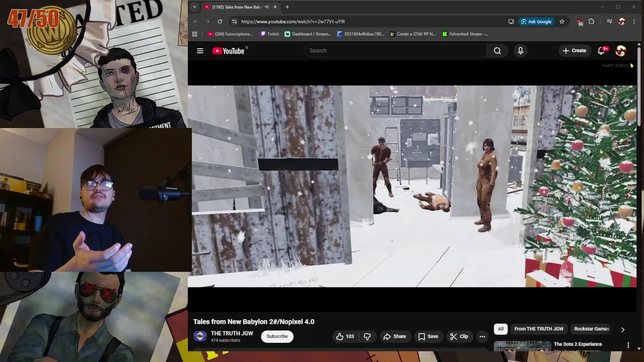Open the YouTube account avatar menu
The width and height of the screenshot is (644, 362).
click(621, 51)
